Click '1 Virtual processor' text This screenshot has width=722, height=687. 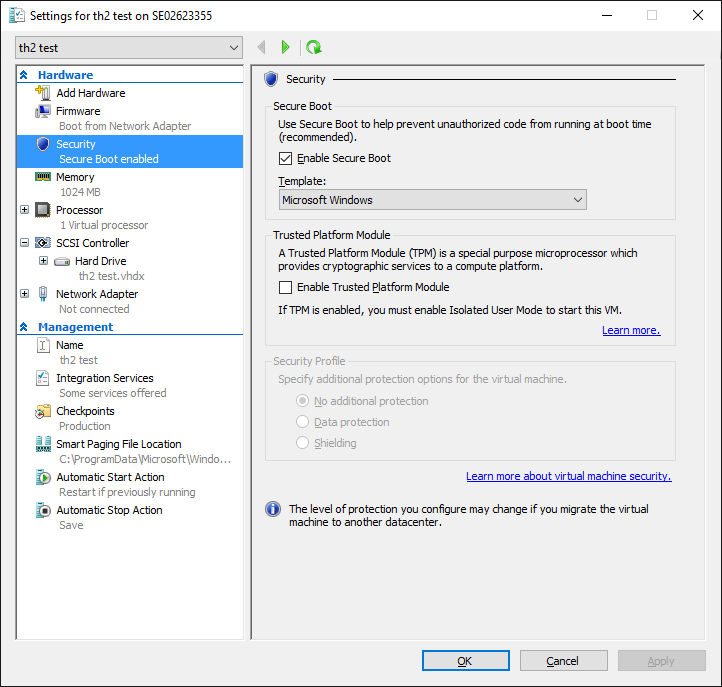[x=104, y=225]
